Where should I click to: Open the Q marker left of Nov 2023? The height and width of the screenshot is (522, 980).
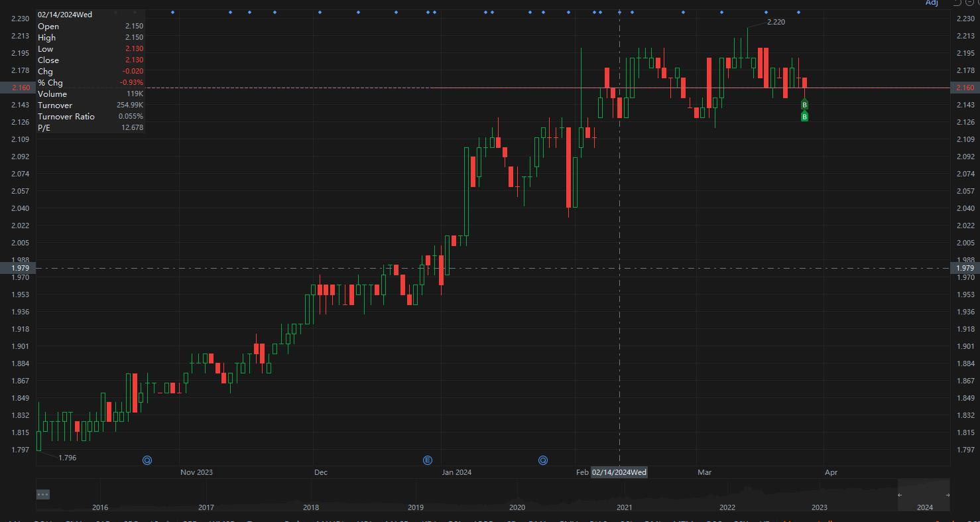coord(147,460)
